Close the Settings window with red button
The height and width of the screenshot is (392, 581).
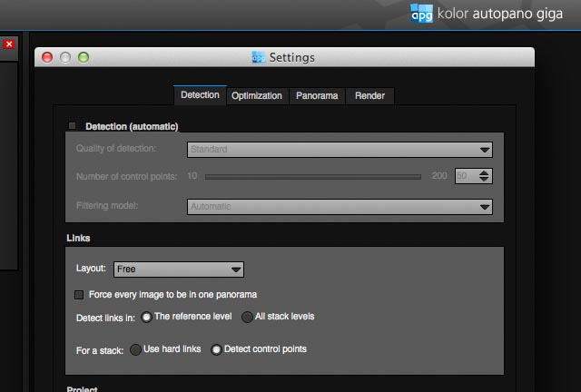coord(47,57)
